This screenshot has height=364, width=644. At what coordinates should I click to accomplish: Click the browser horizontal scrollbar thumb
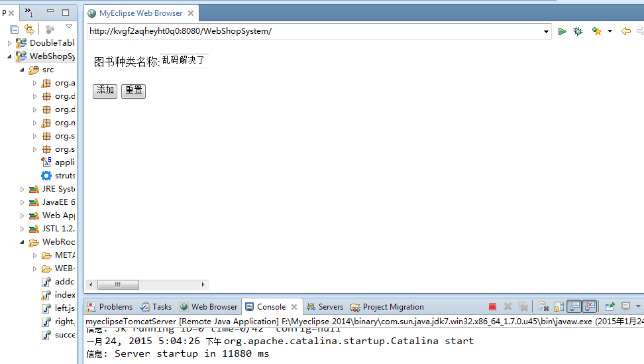point(119,284)
